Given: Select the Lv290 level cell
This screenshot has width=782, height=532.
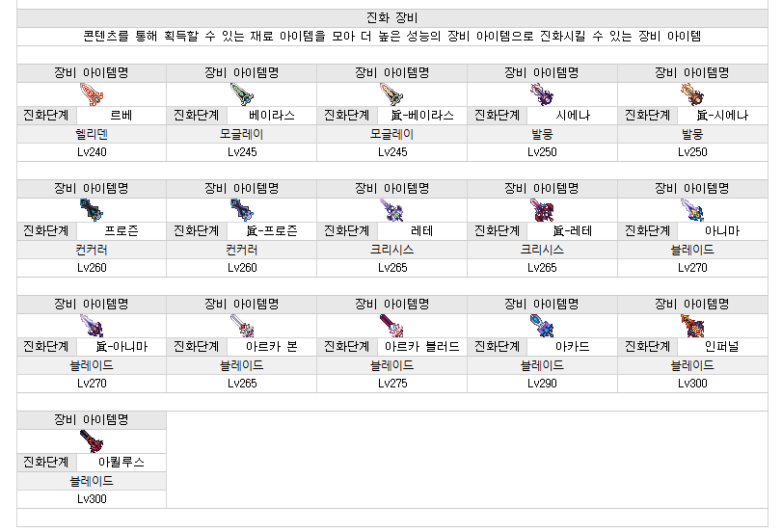Looking at the screenshot, I should (542, 383).
